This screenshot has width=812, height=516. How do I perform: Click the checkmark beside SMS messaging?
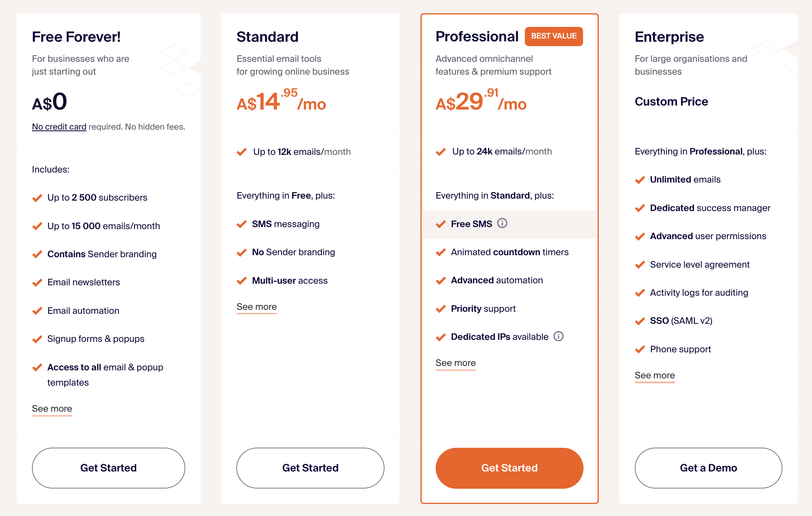pyautogui.click(x=242, y=224)
